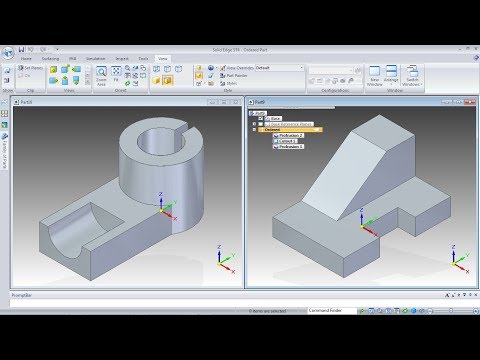Click the Part8 window title bar

click(127, 102)
